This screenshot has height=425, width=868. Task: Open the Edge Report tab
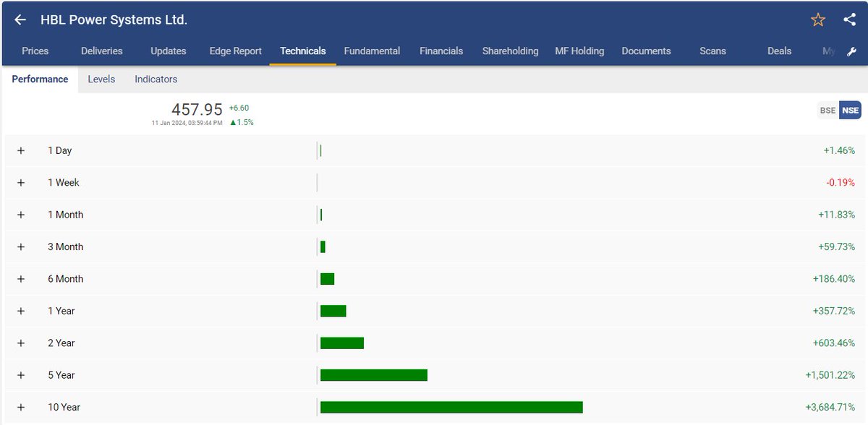(x=235, y=51)
